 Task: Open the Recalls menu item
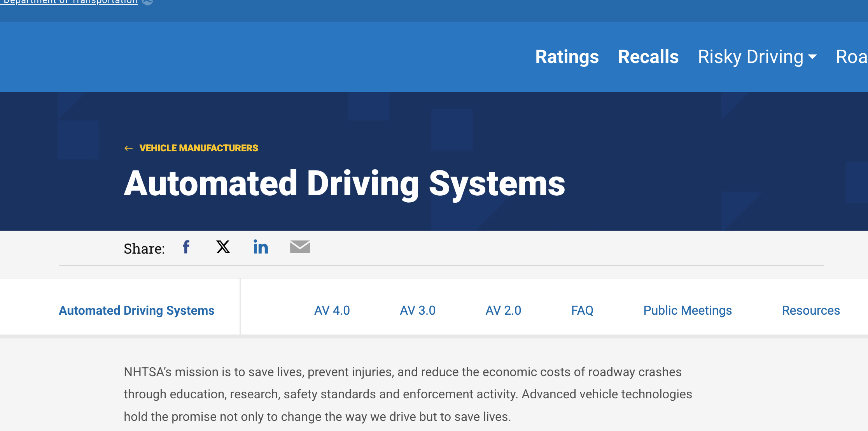(x=648, y=57)
